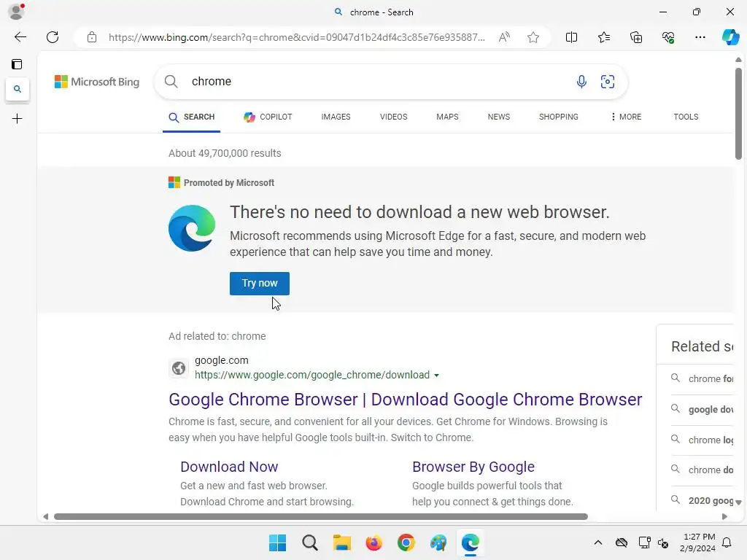Open Google Chrome Browser download result
Image resolution: width=747 pixels, height=560 pixels.
pos(406,400)
